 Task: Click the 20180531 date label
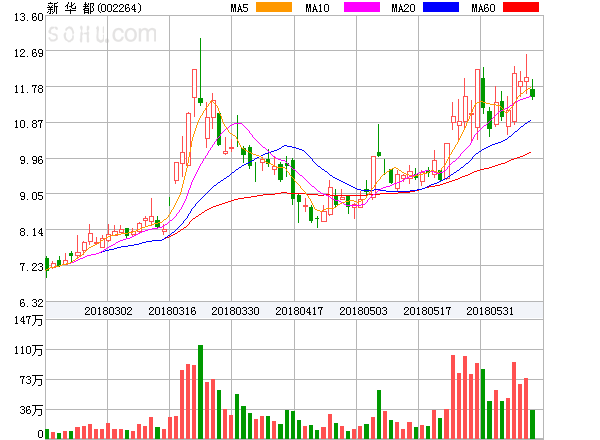[490, 311]
